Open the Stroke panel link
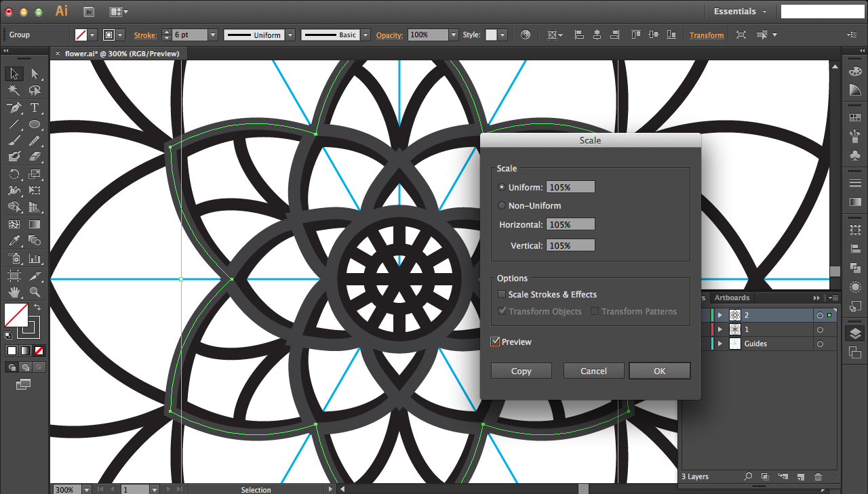Screen dimensions: 868x494 tap(145, 35)
